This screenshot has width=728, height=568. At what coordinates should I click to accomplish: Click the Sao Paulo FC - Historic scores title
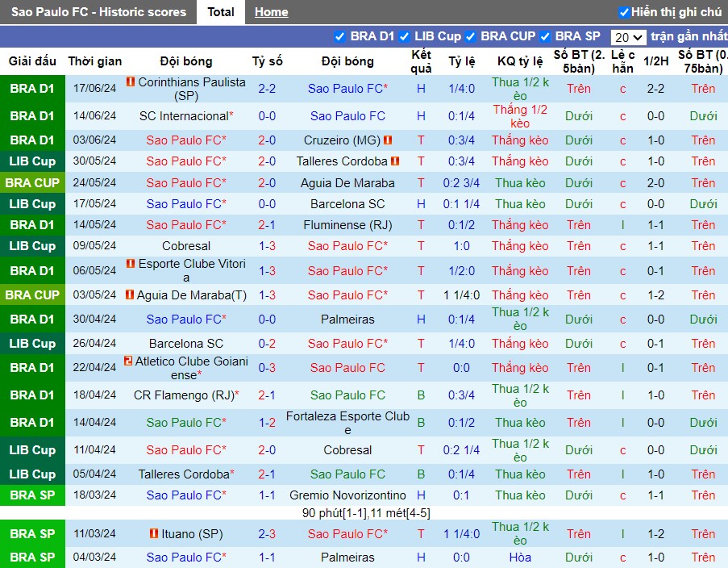(98, 12)
